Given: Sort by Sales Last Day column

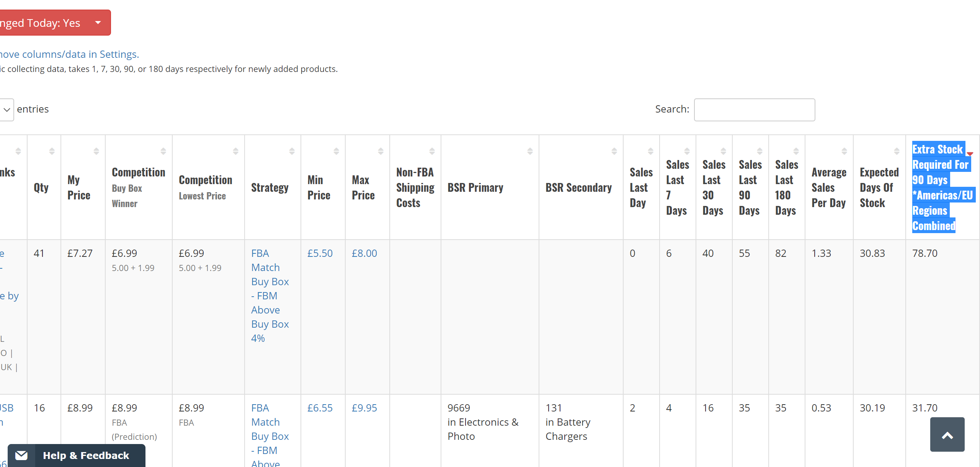Looking at the screenshot, I should (x=650, y=151).
